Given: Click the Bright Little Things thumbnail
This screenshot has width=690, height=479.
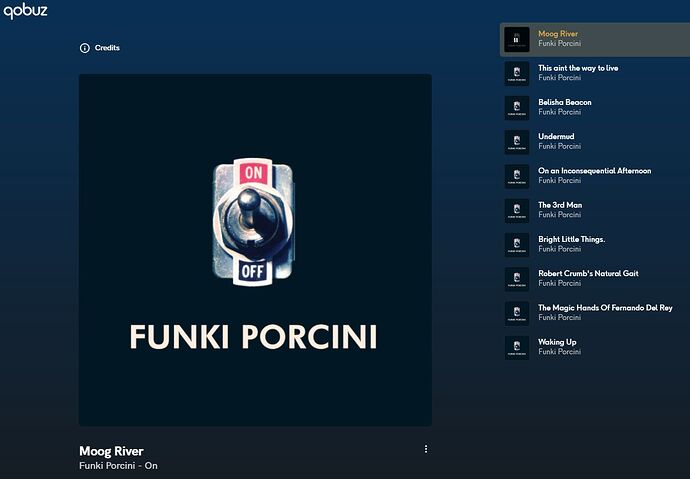Looking at the screenshot, I should tap(517, 245).
